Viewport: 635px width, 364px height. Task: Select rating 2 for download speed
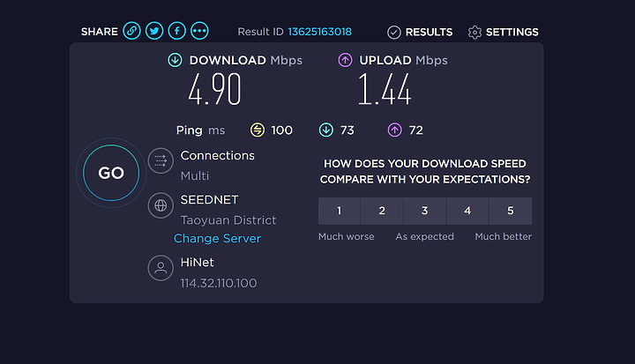pos(382,211)
